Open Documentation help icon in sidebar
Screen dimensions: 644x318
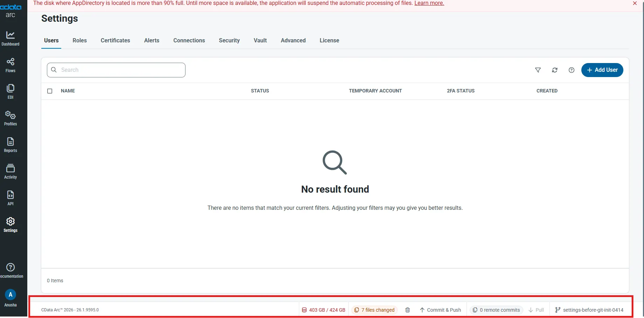[11, 271]
